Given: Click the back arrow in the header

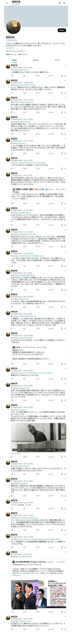Looking at the screenshot, I should point(7,3).
